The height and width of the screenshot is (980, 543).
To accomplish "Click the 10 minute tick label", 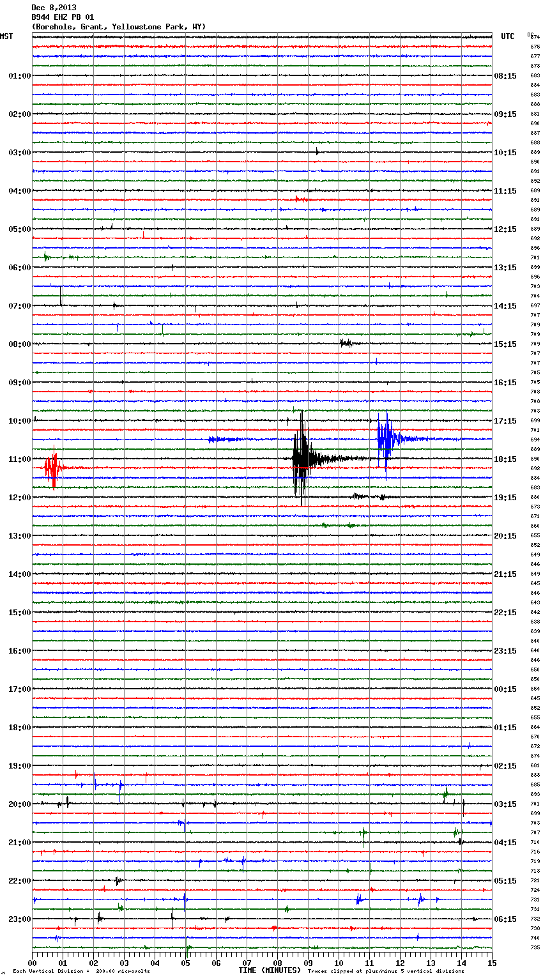I will click(339, 963).
